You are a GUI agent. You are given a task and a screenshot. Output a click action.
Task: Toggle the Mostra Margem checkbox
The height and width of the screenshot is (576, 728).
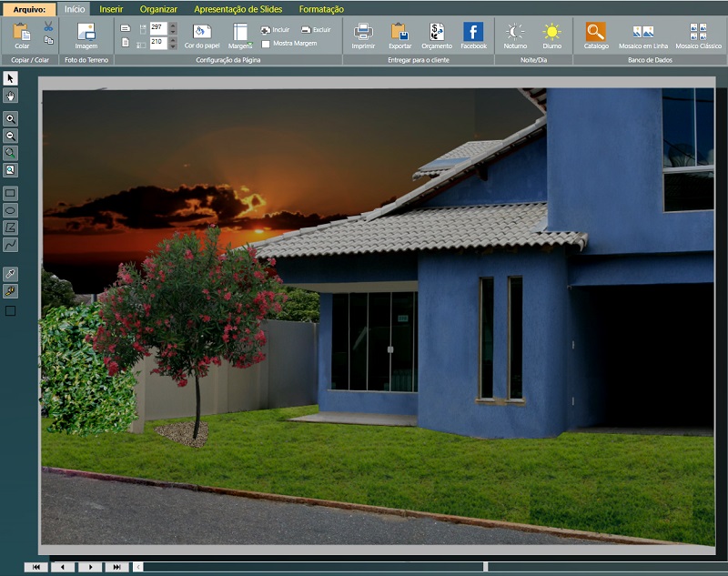(x=266, y=43)
